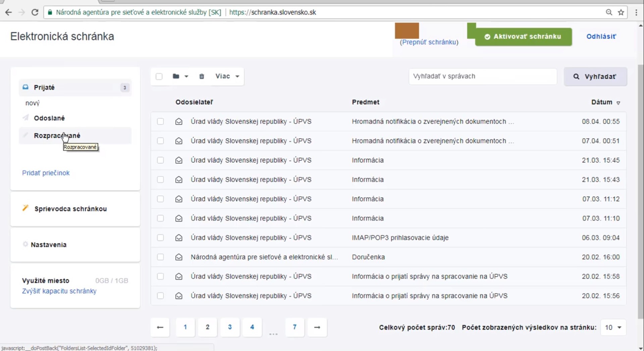Click the browser forward arrow

coord(21,12)
